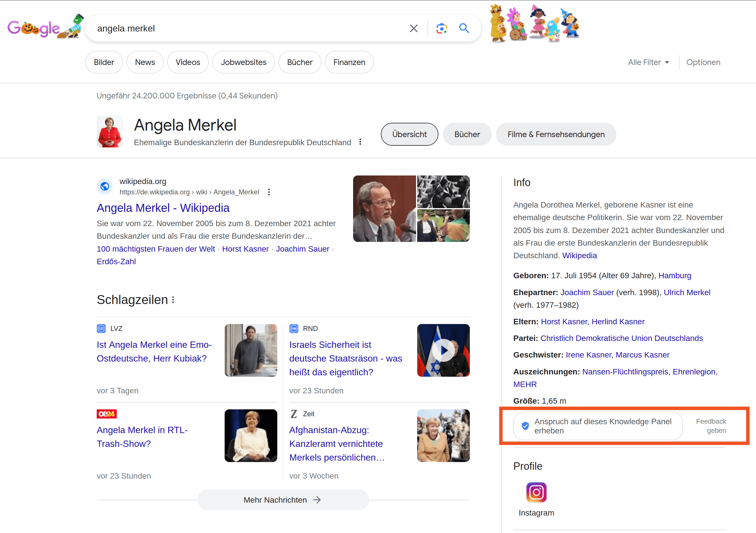Switch to Übersicht panel tab

(409, 135)
